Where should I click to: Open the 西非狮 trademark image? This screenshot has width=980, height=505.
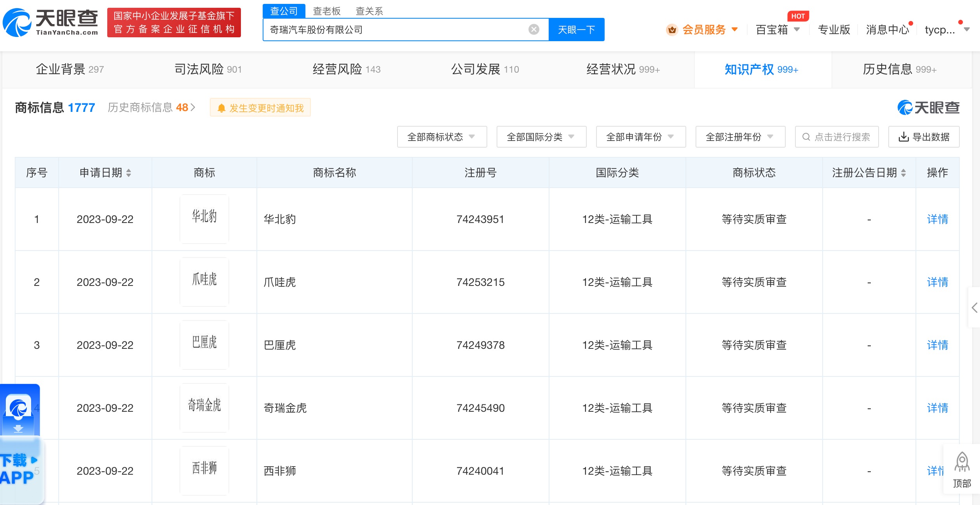[204, 471]
